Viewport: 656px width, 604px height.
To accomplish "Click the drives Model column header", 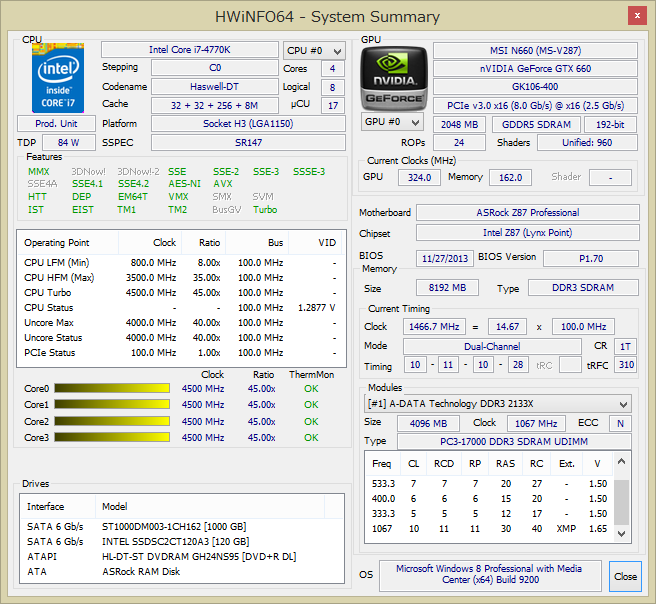I will [x=210, y=507].
